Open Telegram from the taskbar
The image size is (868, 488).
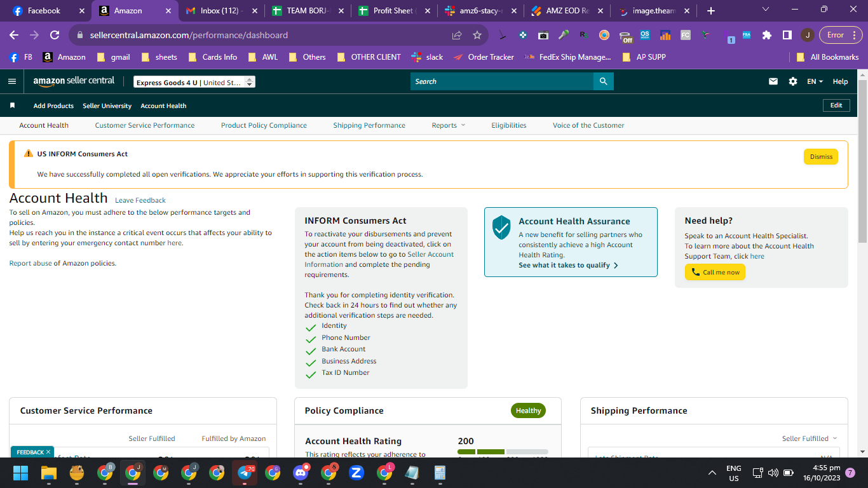[x=245, y=473]
